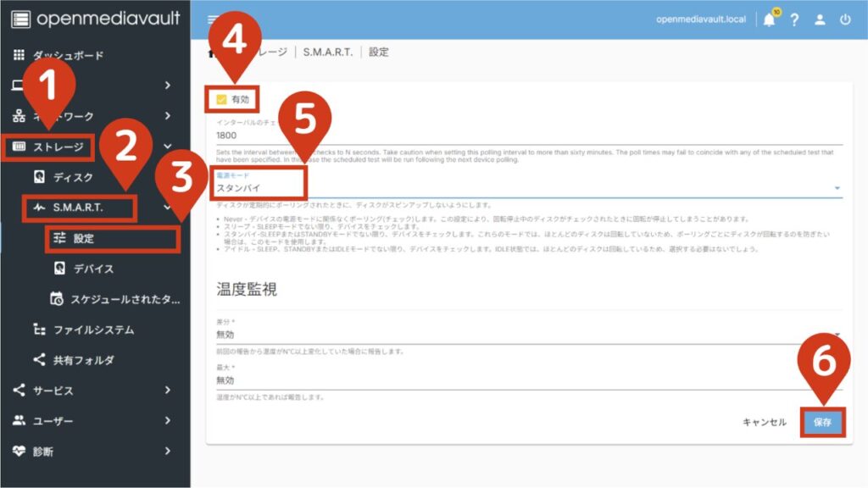
Task: Expand the サービス menu chevron
Action: coord(168,391)
